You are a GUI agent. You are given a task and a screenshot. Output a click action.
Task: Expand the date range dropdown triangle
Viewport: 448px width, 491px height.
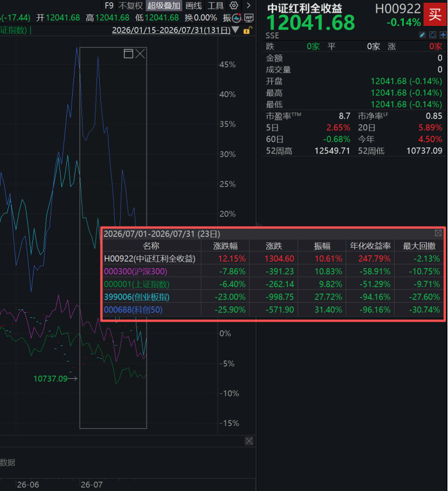(235, 30)
